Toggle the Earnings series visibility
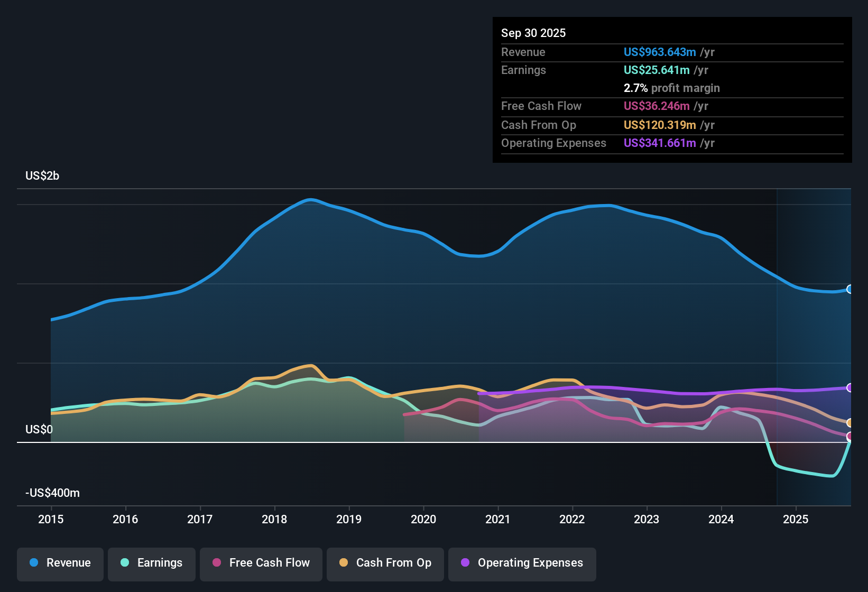 tap(152, 563)
